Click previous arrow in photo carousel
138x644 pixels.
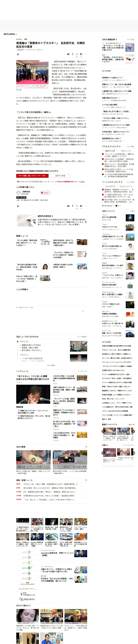(x=103, y=453)
